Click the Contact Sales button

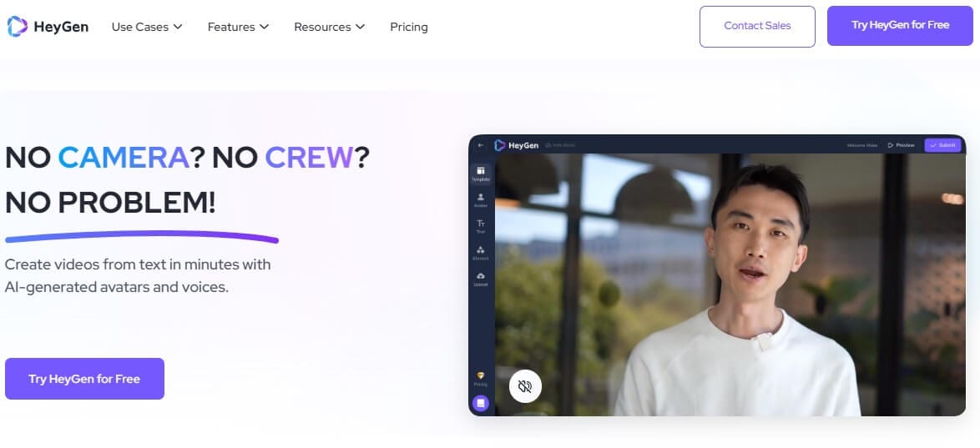click(757, 26)
